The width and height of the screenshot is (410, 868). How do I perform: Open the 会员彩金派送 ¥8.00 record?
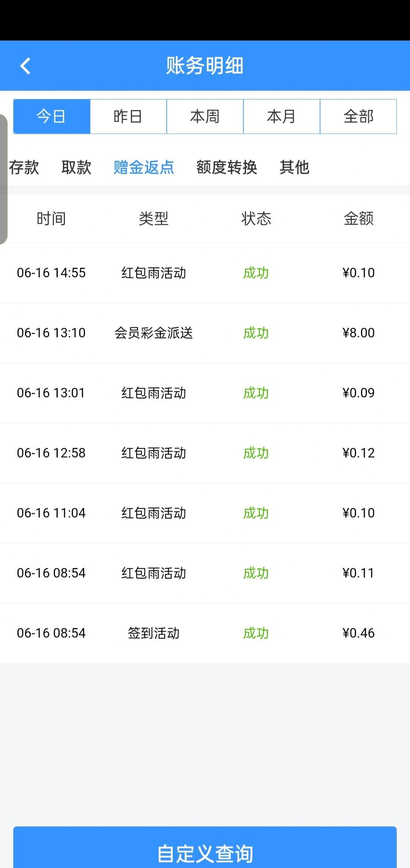[205, 333]
